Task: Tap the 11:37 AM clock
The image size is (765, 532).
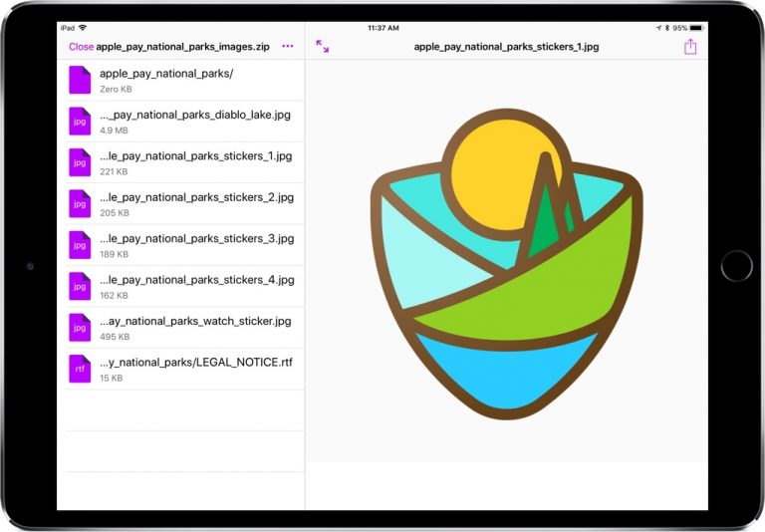Action: (x=383, y=28)
